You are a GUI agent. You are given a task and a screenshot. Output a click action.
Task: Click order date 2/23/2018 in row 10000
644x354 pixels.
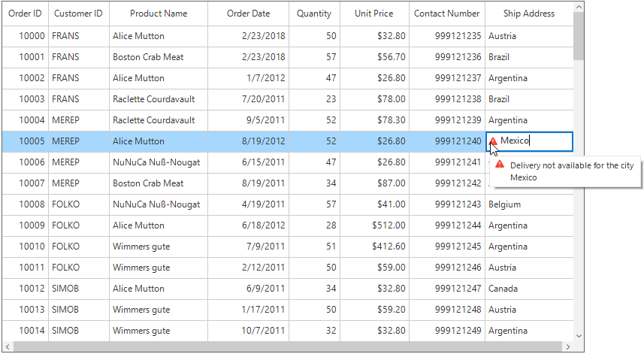coord(249,36)
